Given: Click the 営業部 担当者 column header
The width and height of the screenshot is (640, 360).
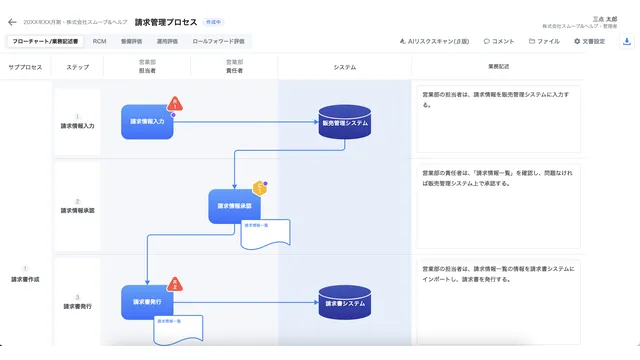Looking at the screenshot, I should [x=147, y=66].
